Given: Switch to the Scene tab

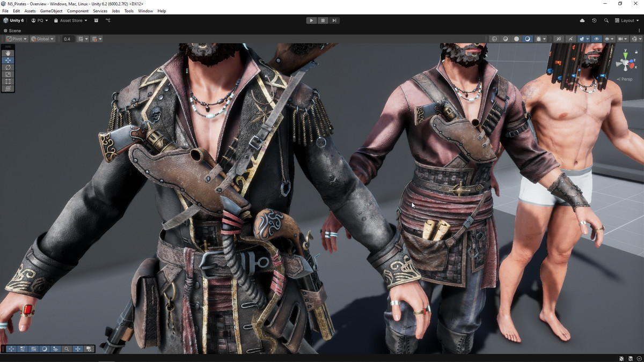Looking at the screenshot, I should [x=13, y=31].
